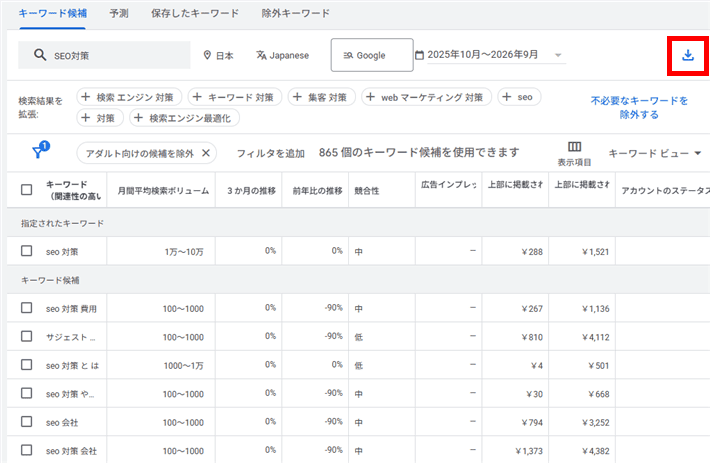Toggle the select-all header checkbox
Viewport: 710px width, 463px height.
27,190
